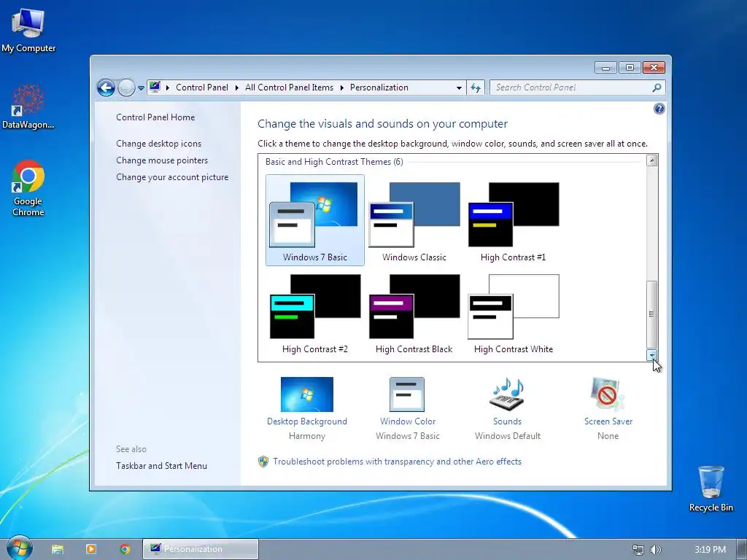Image resolution: width=747 pixels, height=560 pixels.
Task: Apply the Windows Classic theme
Action: point(414,220)
